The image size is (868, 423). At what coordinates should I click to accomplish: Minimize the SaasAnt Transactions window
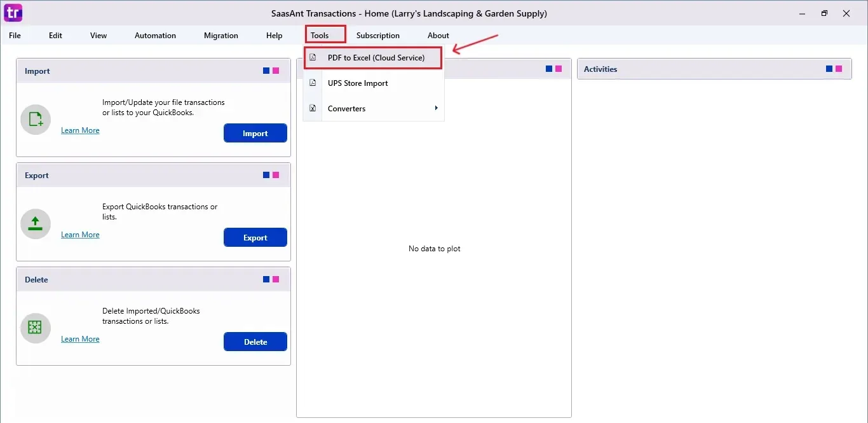click(x=801, y=13)
